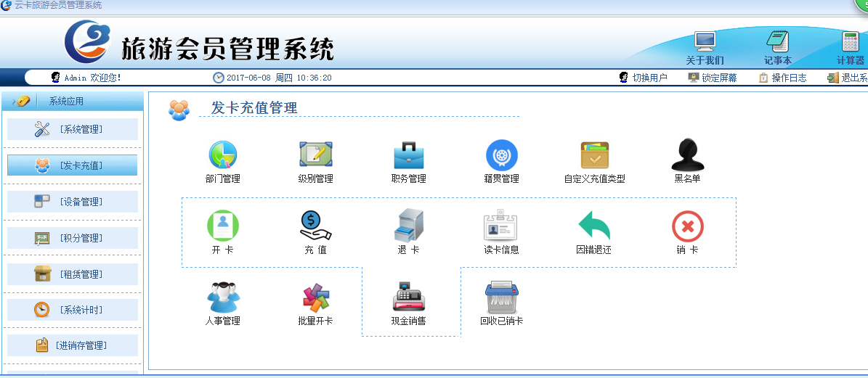Select [发卡充值] in the sidebar
Viewport: 868px width, 378px height.
73,165
